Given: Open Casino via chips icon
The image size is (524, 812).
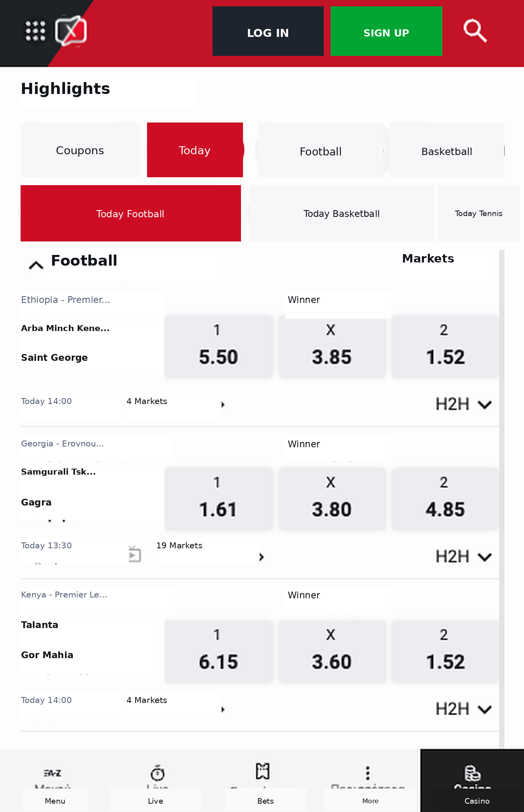Looking at the screenshot, I should pyautogui.click(x=472, y=773).
